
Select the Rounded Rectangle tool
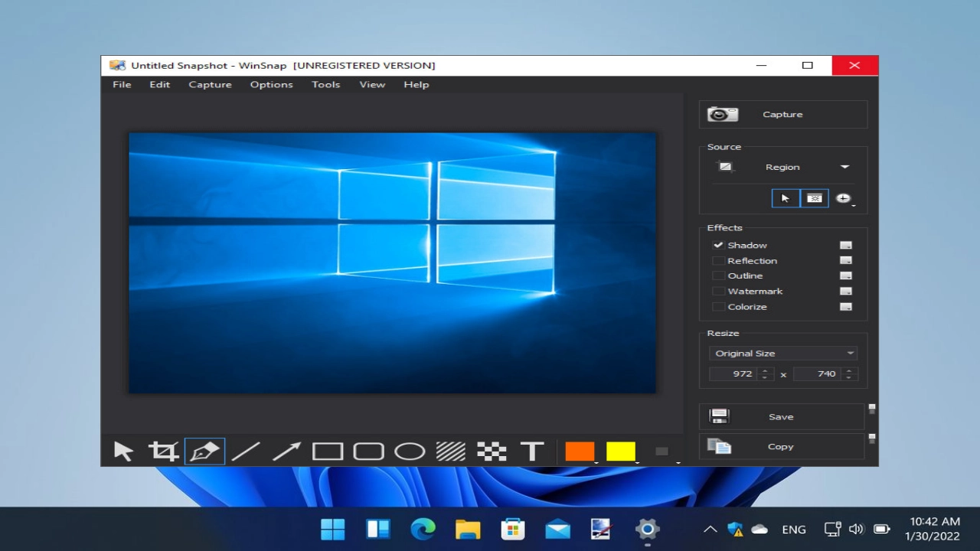click(x=368, y=452)
